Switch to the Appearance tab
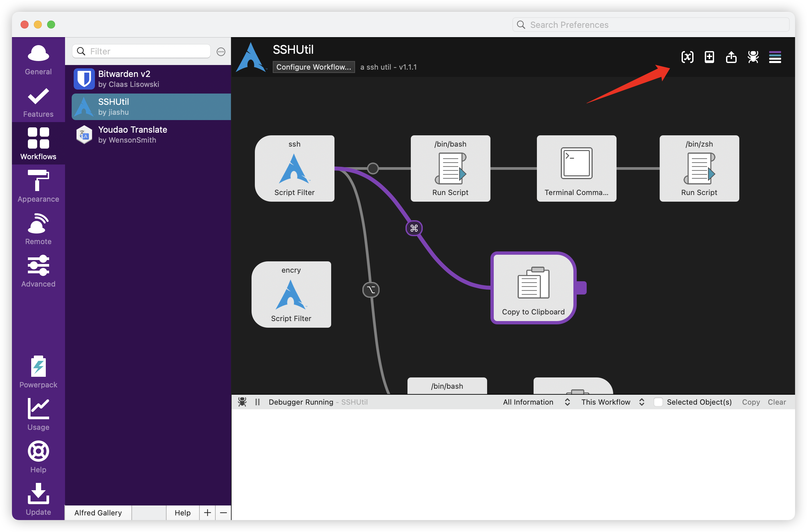 click(38, 186)
